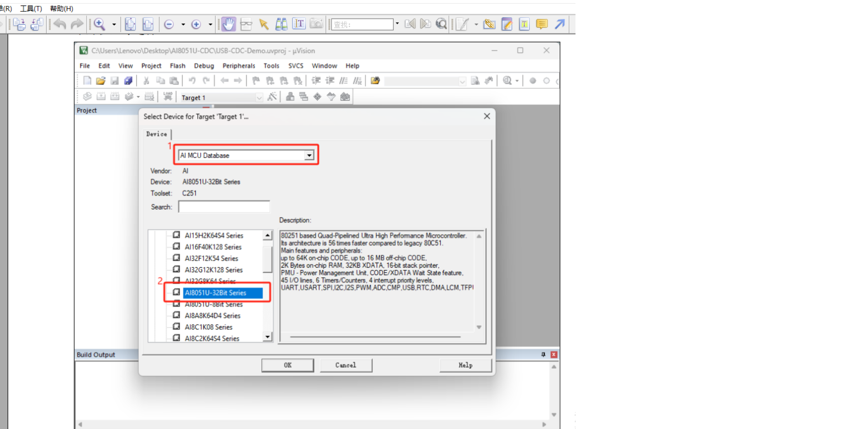Click Cancel in Select Device dialog
The width and height of the screenshot is (868, 429).
point(346,365)
